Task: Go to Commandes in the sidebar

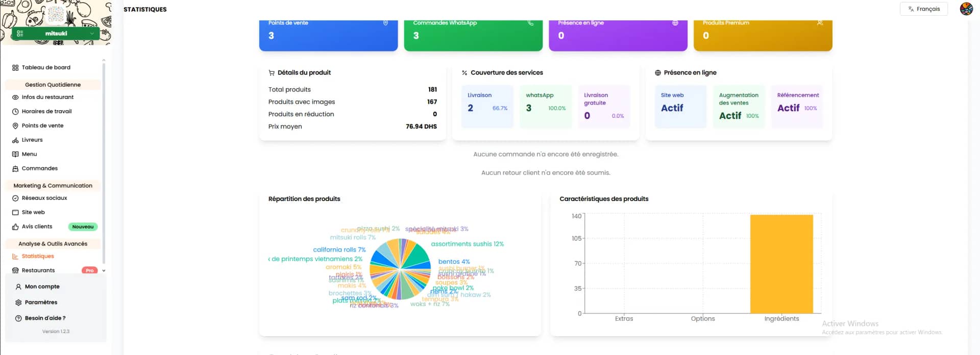Action: coord(39,168)
